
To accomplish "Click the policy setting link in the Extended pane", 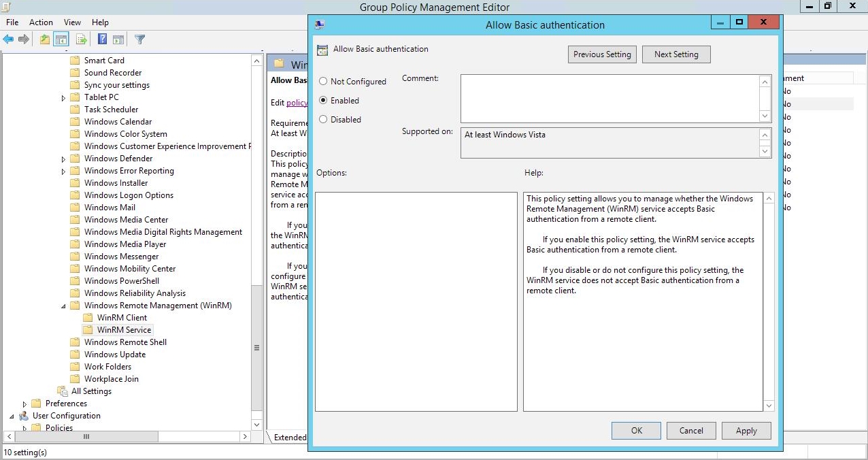I will click(297, 103).
